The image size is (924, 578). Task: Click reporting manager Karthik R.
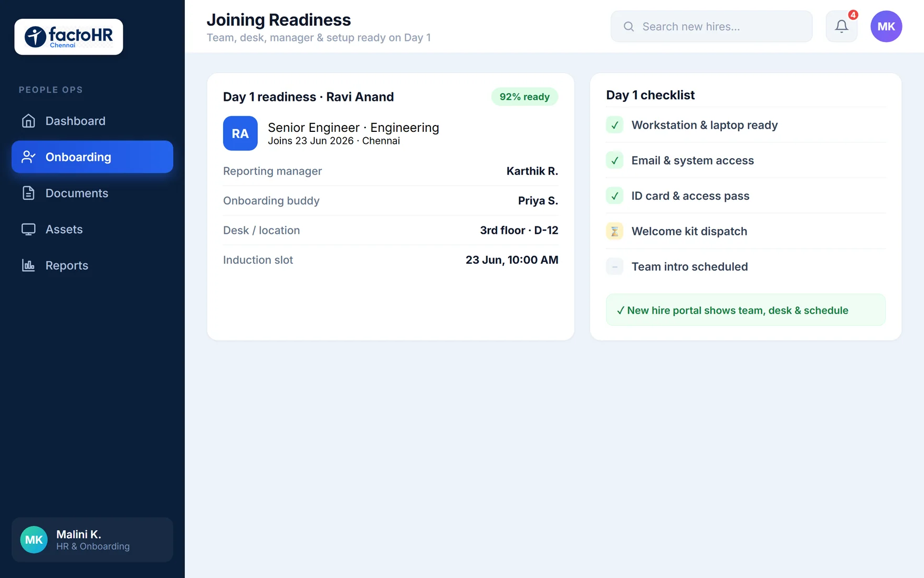pos(532,171)
